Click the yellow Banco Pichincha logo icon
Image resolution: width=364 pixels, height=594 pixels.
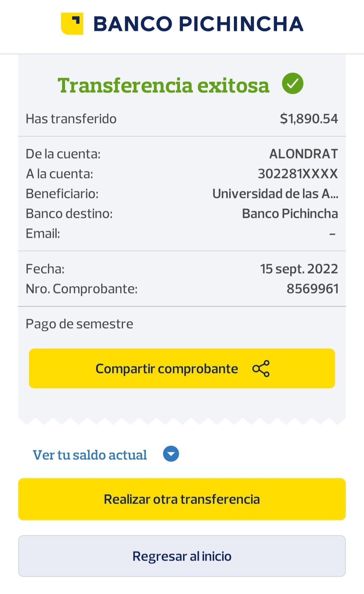[x=72, y=24]
